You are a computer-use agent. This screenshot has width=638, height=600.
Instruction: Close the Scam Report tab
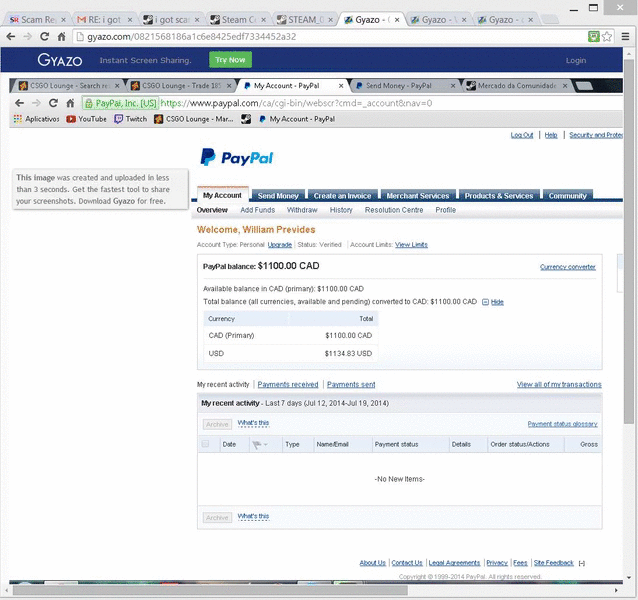(x=63, y=20)
